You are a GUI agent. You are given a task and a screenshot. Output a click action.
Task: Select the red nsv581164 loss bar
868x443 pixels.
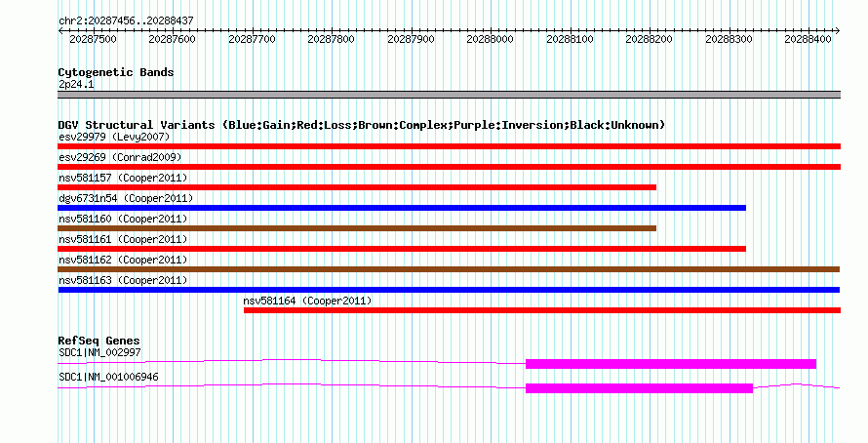point(542,310)
